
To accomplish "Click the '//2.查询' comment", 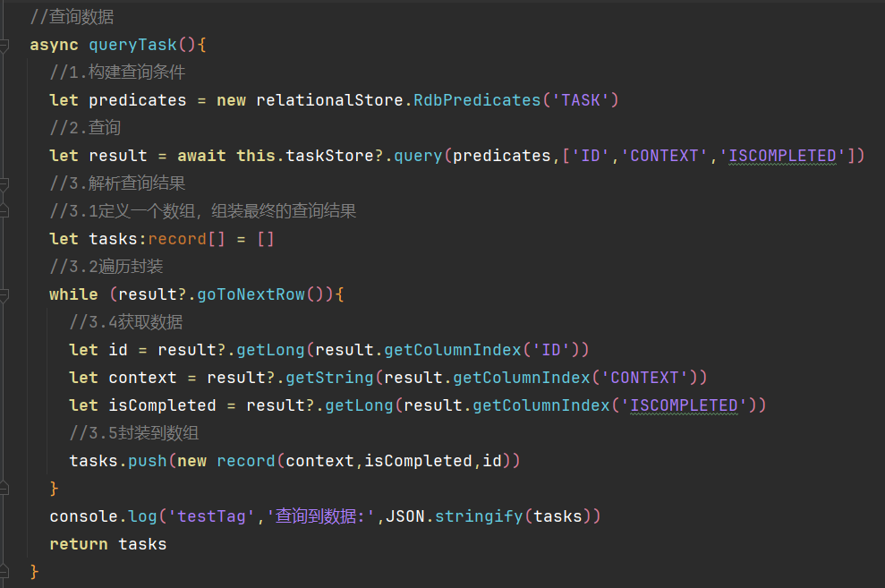I will pyautogui.click(x=85, y=127).
